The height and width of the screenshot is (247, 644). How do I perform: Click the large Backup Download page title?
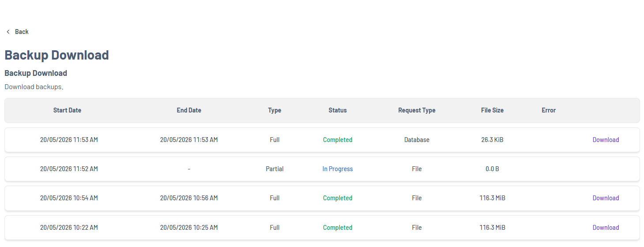[x=56, y=55]
